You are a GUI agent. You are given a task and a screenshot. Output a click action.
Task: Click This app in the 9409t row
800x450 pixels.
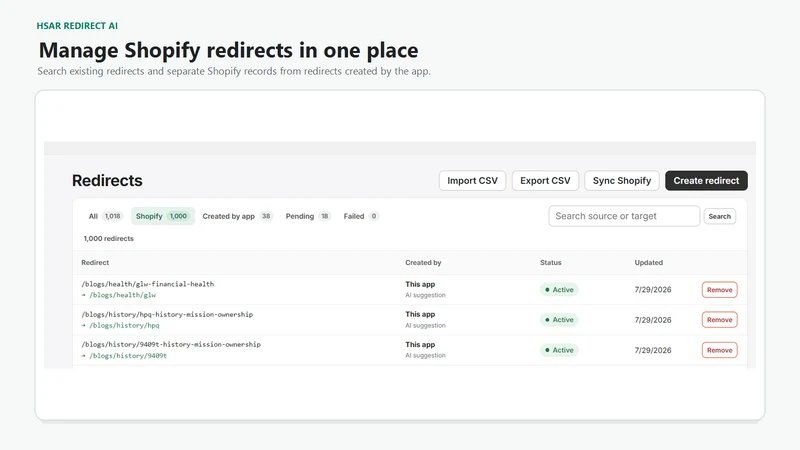(x=420, y=344)
